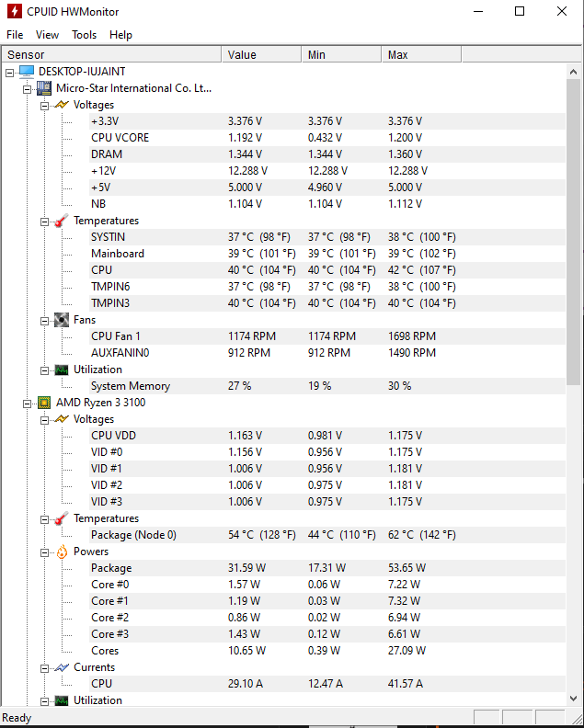The width and height of the screenshot is (584, 728).
Task: Click the HWMonitor lightning bolt app icon
Action: pos(14,11)
